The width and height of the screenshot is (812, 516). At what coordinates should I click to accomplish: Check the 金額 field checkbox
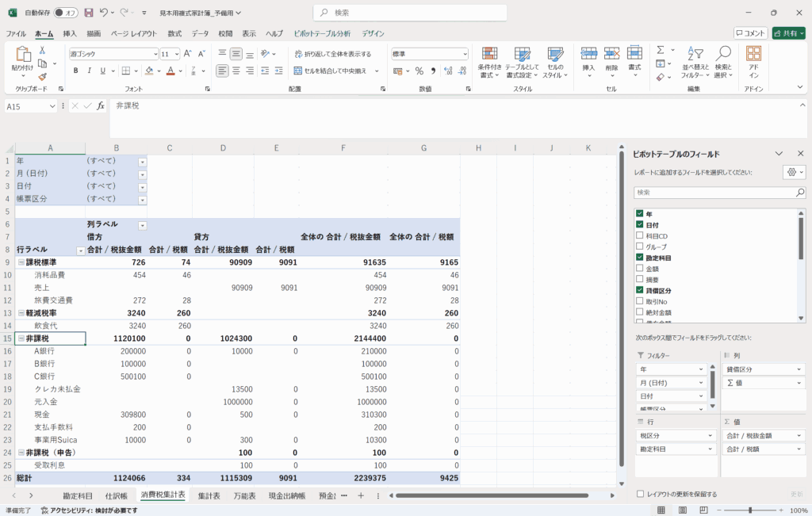point(640,268)
